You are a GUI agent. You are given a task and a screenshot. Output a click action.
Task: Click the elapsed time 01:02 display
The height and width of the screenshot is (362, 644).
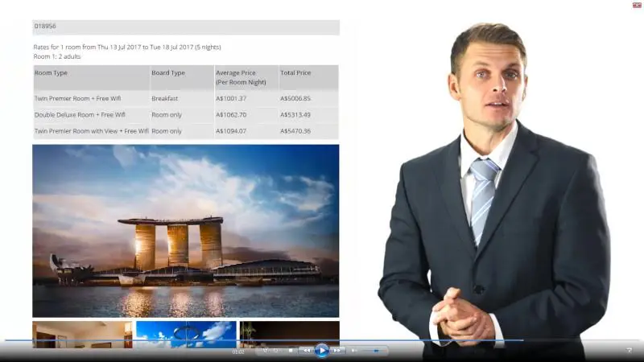(238, 352)
